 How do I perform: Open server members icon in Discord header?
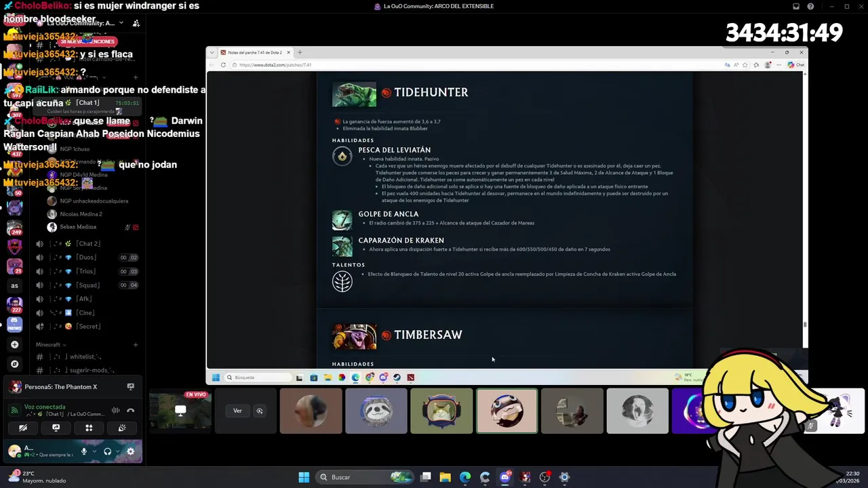[x=136, y=23]
